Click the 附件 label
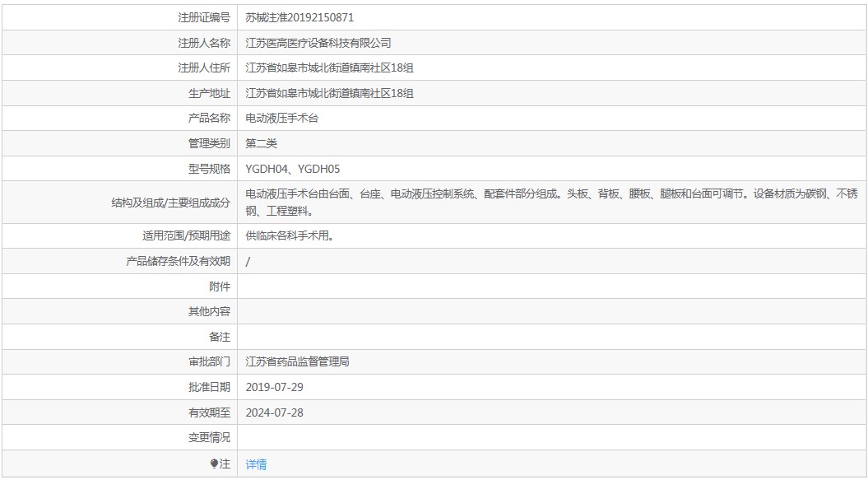The height and width of the screenshot is (480, 868). tap(220, 287)
